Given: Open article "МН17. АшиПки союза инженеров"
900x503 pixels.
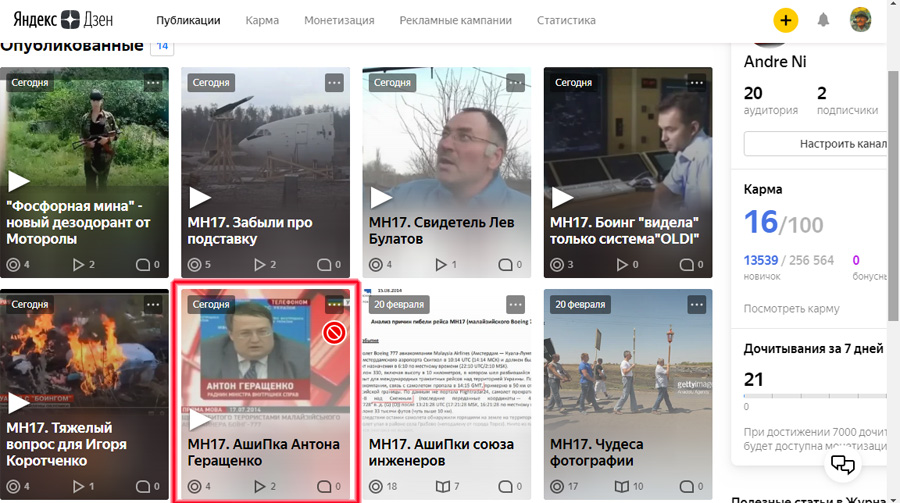Looking at the screenshot, I should 441,452.
